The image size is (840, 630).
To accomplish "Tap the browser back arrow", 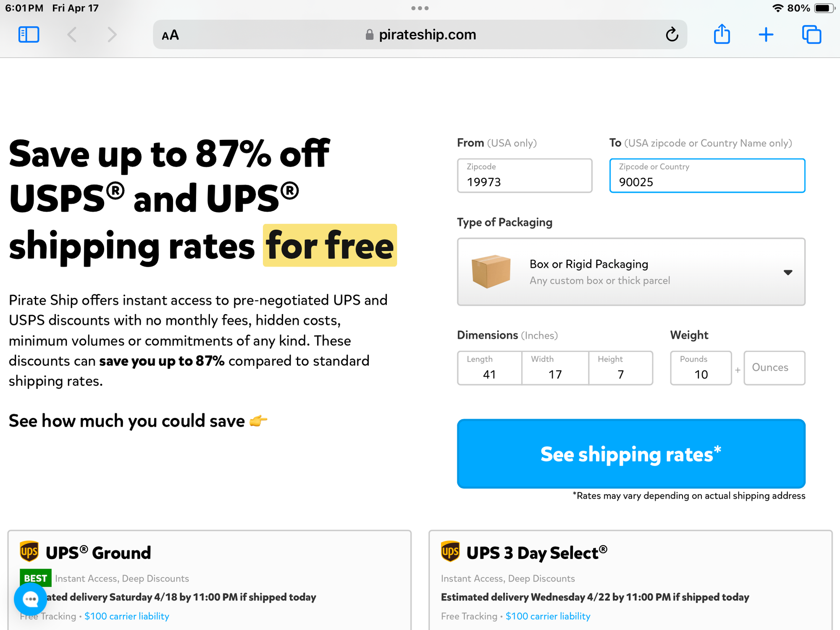I will click(x=72, y=34).
